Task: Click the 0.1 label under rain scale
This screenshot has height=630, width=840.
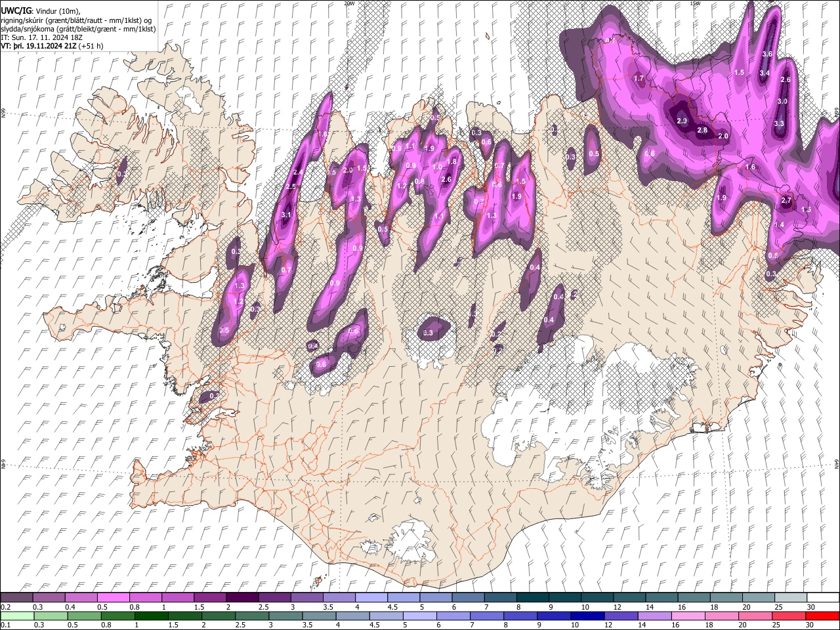Action: tap(6, 624)
